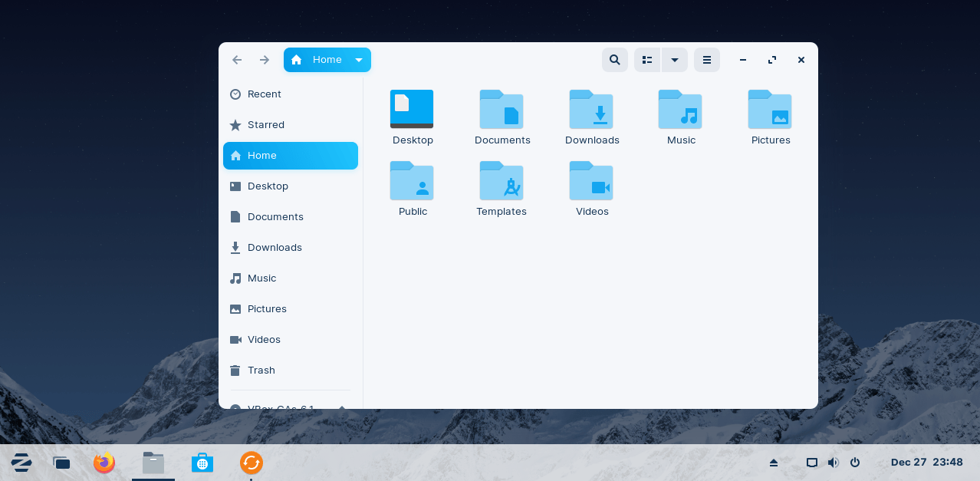The image size is (980, 481).
Task: Click the volume icon in the system tray
Action: coord(833,462)
